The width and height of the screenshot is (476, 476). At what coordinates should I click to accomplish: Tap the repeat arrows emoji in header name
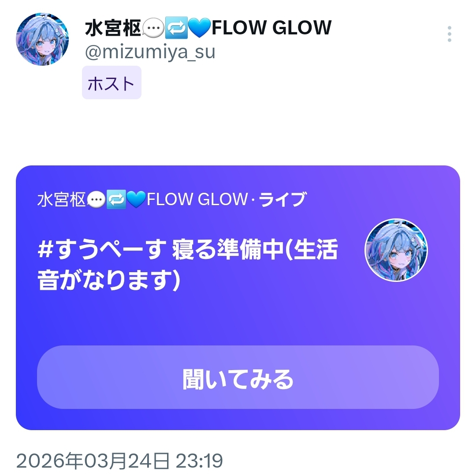click(x=176, y=28)
